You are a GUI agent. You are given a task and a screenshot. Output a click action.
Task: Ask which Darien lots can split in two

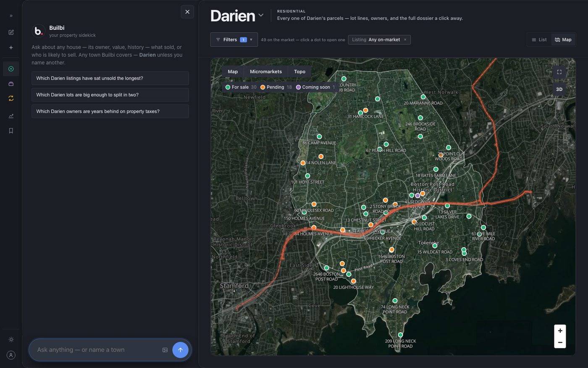tap(110, 95)
